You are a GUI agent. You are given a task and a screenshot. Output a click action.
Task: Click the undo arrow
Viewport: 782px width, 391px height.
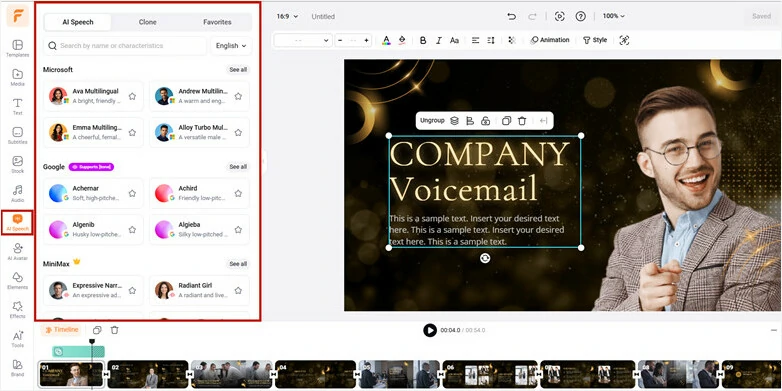tap(511, 16)
